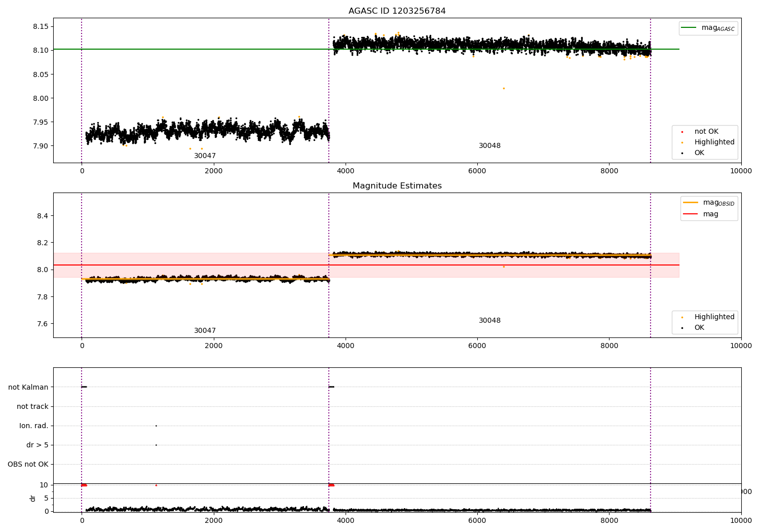Click the 'OBS not OK' y-axis label
760x532 pixels.
tap(28, 464)
